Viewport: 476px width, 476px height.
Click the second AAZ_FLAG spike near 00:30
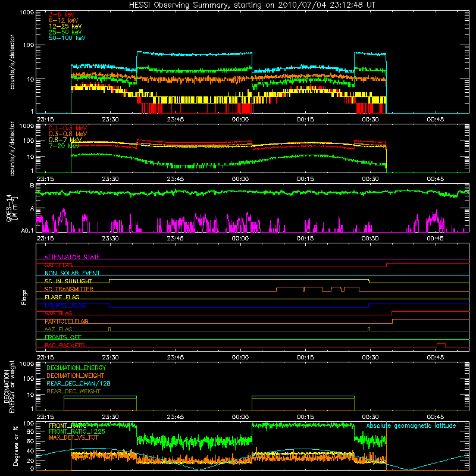[369, 330]
